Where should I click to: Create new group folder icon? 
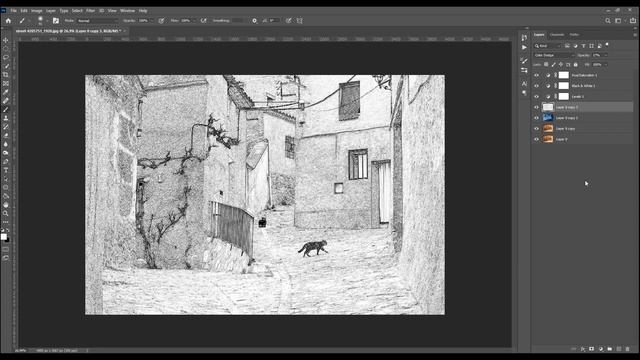click(x=610, y=349)
